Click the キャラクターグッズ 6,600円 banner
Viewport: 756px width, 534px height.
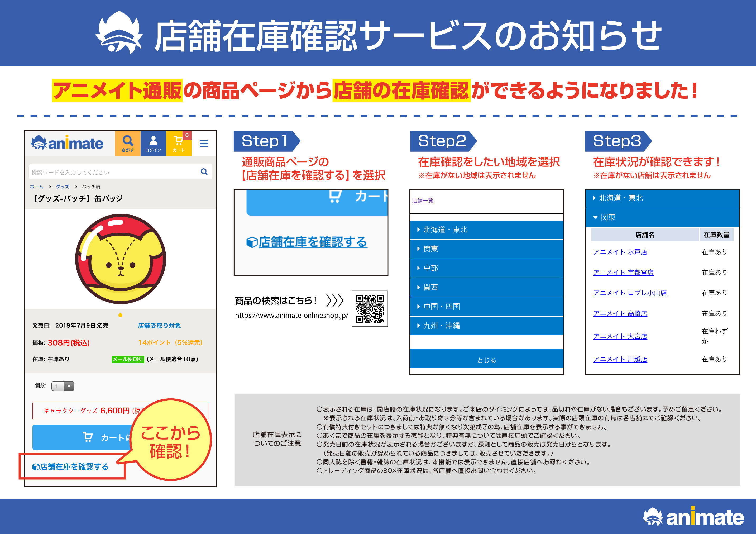120,411
